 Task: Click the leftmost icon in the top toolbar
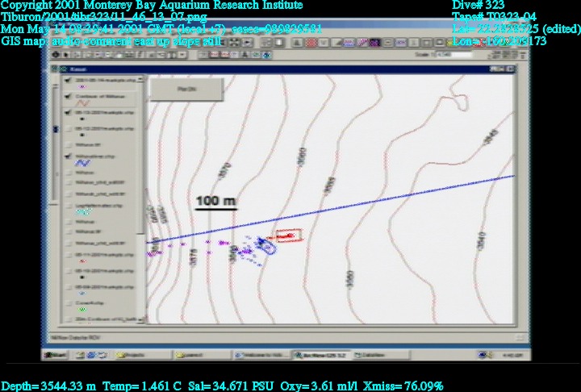point(56,55)
